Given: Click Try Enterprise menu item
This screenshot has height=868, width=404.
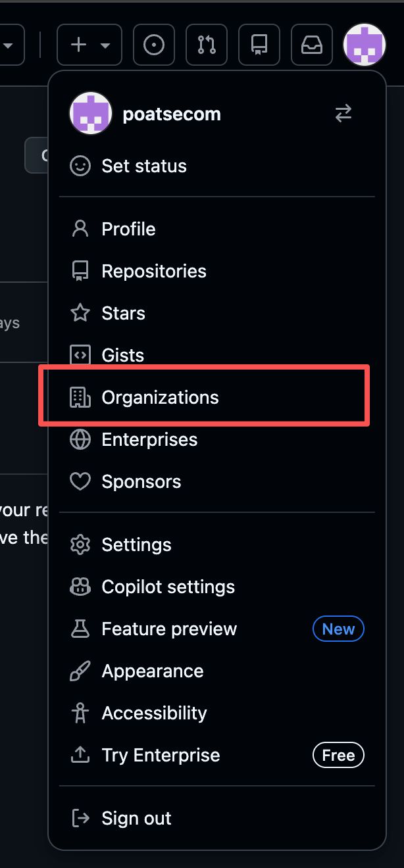Looking at the screenshot, I should click(x=161, y=755).
